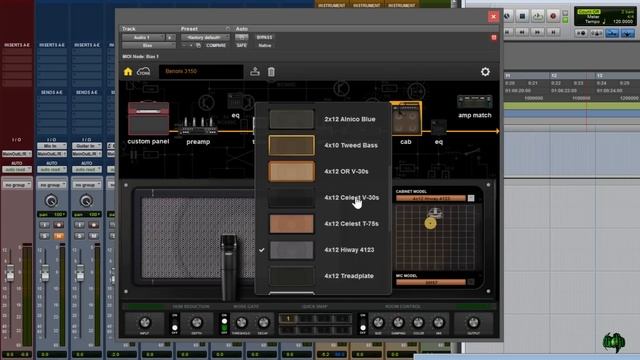
Task: Click the Native button in plugin header
Action: click(x=264, y=45)
